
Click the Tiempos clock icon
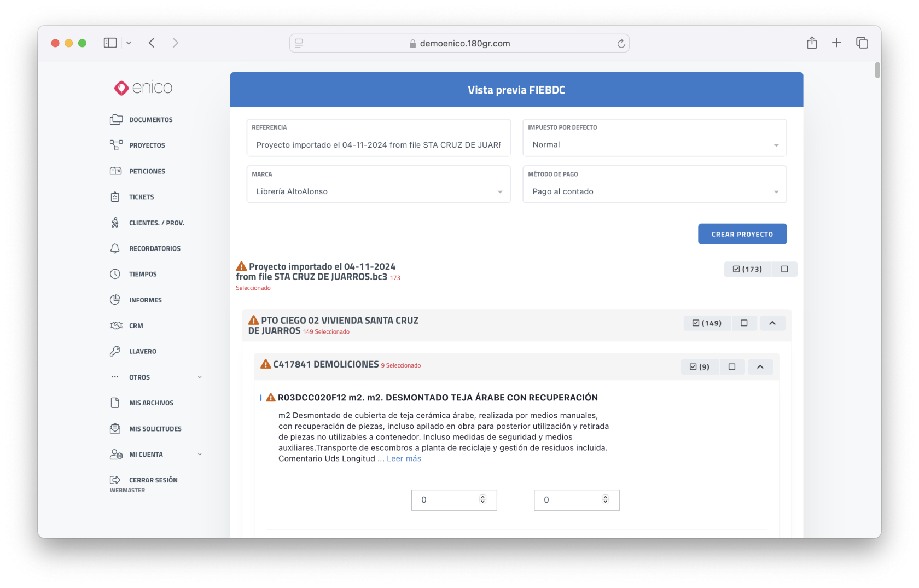tap(115, 274)
